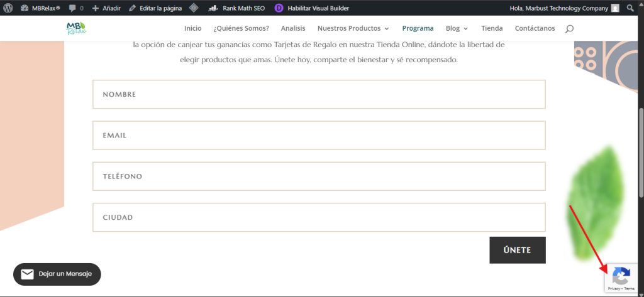Screen dimensions: 644x297
Task: Open the Hola, Marbust Technology Company account menu
Action: point(558,8)
